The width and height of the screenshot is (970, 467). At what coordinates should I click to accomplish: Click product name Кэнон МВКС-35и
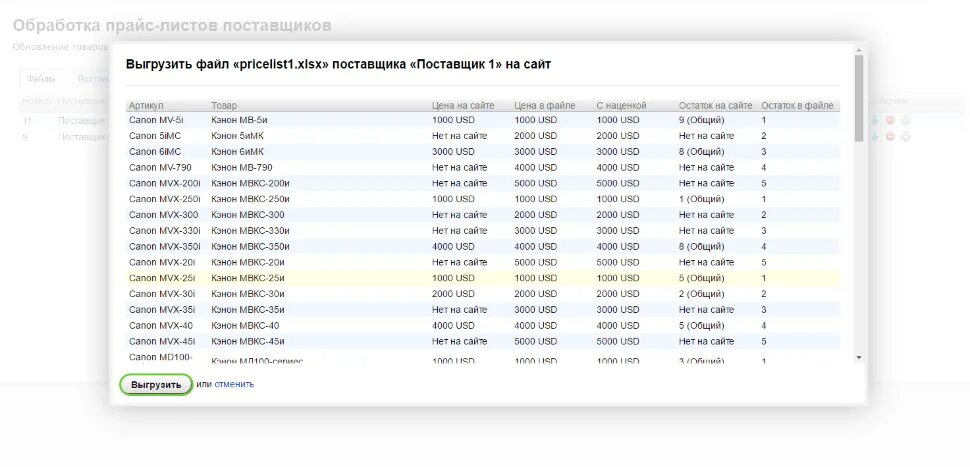point(248,309)
